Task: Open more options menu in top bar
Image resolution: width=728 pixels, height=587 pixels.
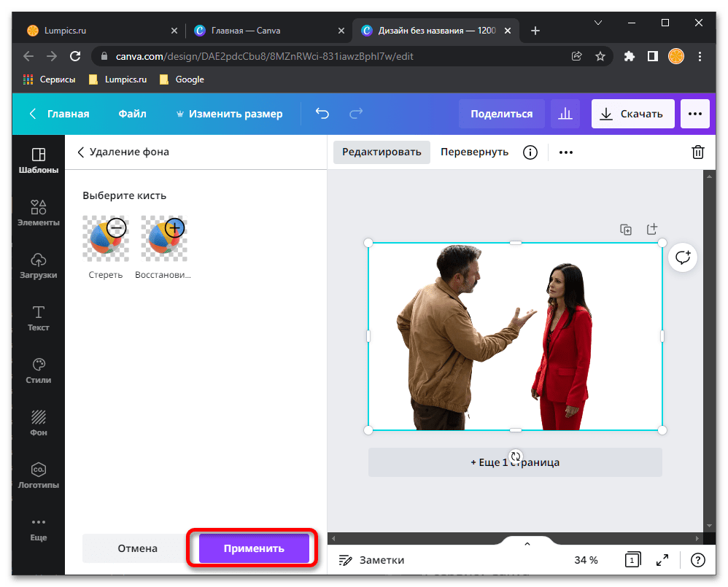Action: (x=694, y=114)
